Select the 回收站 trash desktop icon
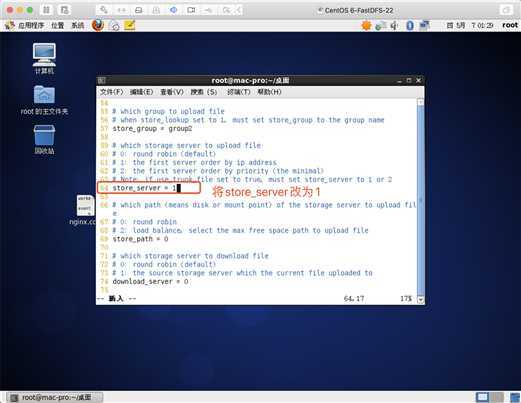 pos(44,140)
